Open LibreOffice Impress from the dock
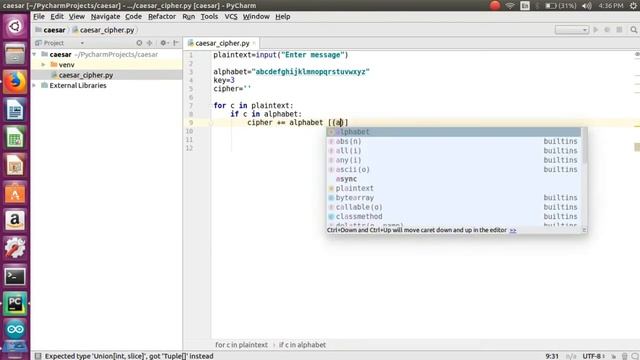This screenshot has height=360, width=640. pyautogui.click(x=15, y=165)
